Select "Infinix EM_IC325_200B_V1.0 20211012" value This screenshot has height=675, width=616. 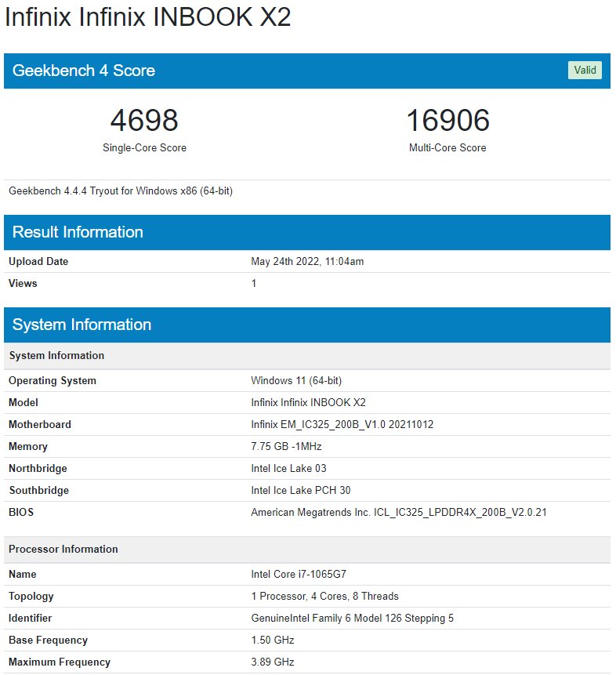(342, 424)
